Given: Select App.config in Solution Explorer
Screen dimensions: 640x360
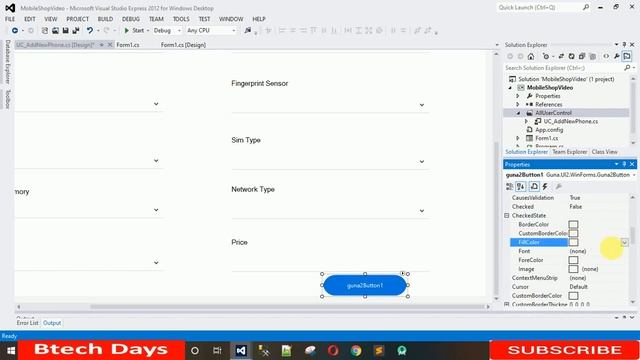Looking at the screenshot, I should point(549,130).
